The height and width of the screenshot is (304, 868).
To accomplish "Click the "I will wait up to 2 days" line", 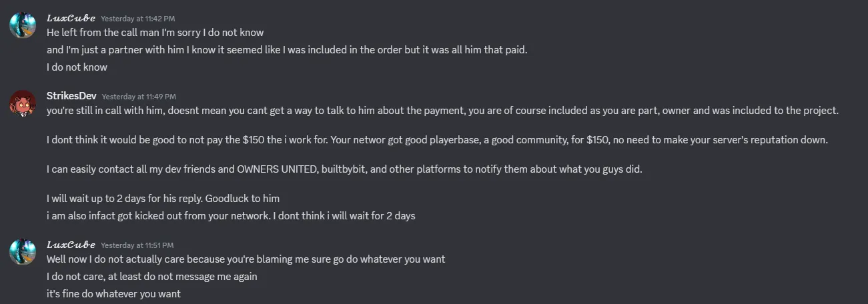I will tap(163, 199).
